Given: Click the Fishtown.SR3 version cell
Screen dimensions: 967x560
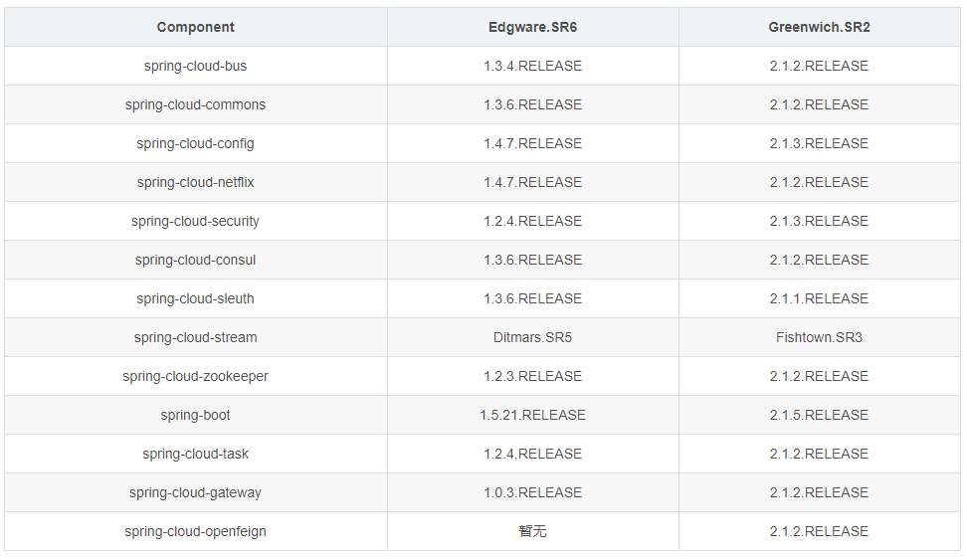Looking at the screenshot, I should pos(819,337).
